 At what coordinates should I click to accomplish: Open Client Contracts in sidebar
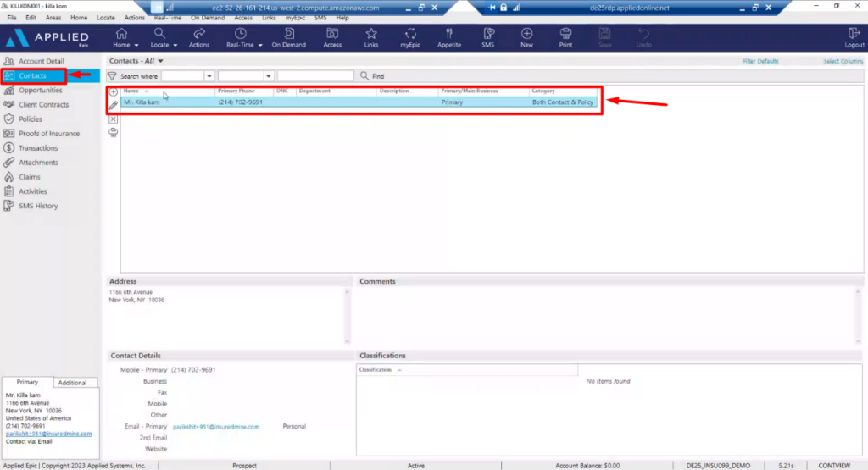[x=43, y=104]
